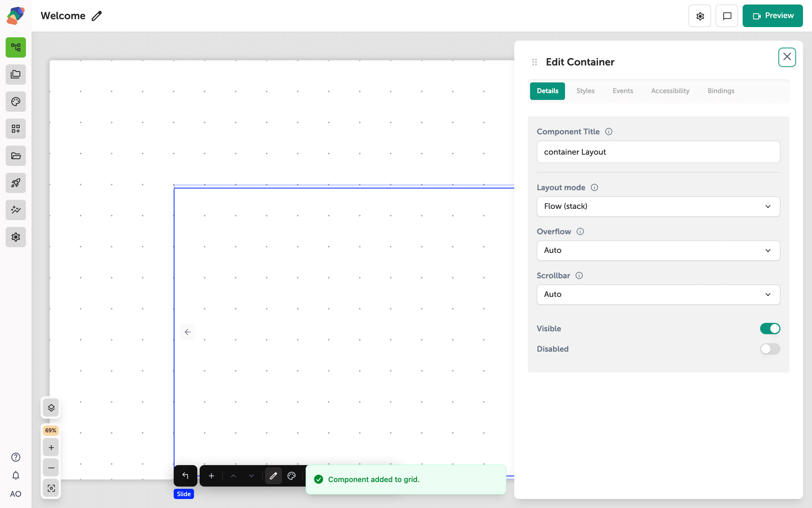Switch to the Styles tab
This screenshot has height=508, width=812.
pos(585,91)
